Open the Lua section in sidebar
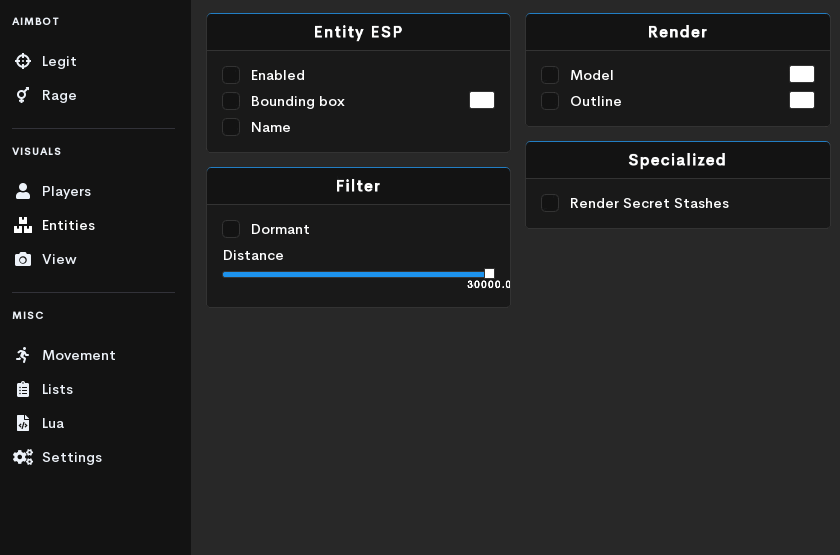Image resolution: width=840 pixels, height=555 pixels. 52,423
